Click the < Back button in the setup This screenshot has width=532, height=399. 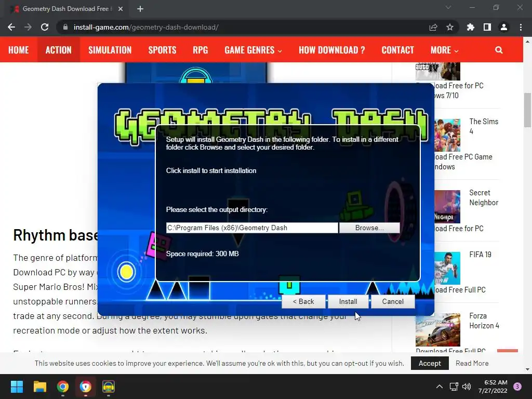point(303,301)
